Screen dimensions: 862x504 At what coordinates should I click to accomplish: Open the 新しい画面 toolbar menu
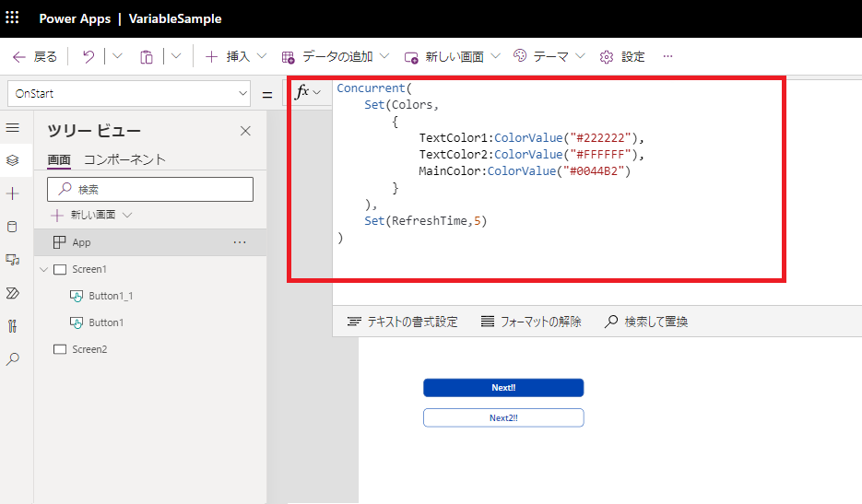[453, 56]
